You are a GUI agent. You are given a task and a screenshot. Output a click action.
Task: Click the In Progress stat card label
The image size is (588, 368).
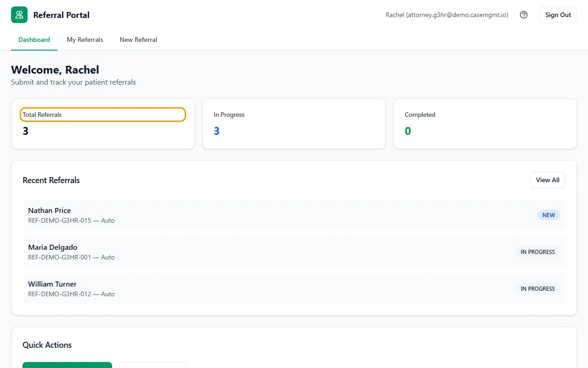pos(229,115)
